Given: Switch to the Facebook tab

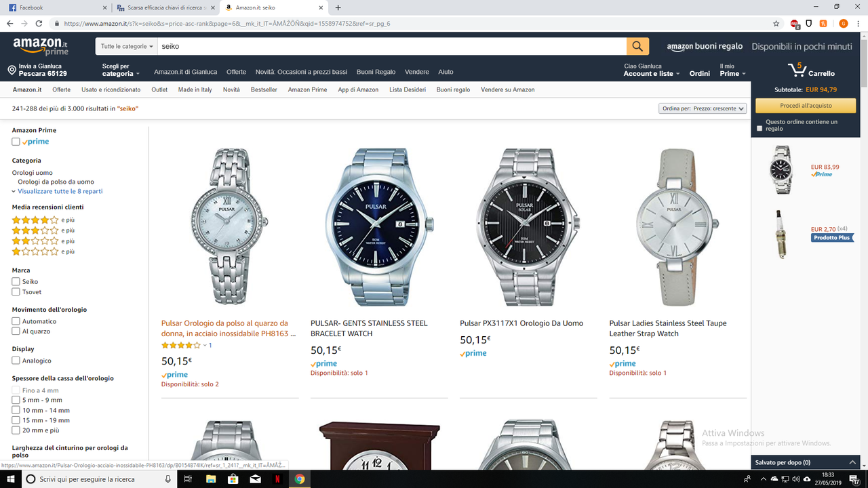Looking at the screenshot, I should (57, 7).
